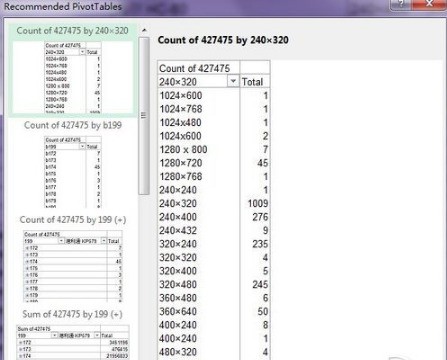Open the 240×320 field filter dropdown in preview
The height and width of the screenshot is (360, 447).
pos(233,81)
